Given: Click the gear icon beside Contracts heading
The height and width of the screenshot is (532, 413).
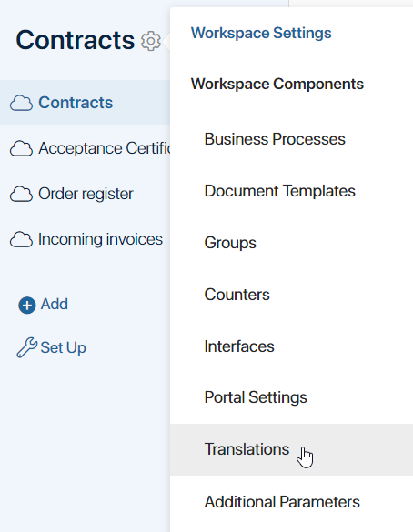Looking at the screenshot, I should click(151, 41).
